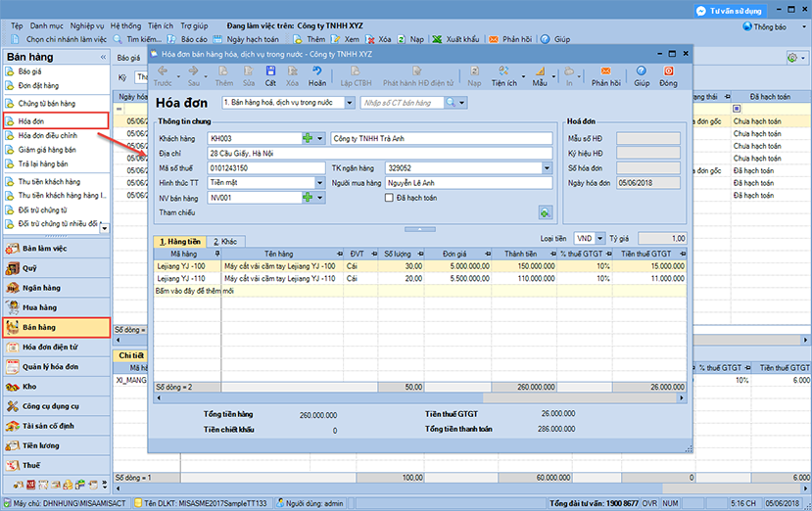Click the Sau next arrow icon
The width and height of the screenshot is (812, 511).
pyautogui.click(x=193, y=70)
